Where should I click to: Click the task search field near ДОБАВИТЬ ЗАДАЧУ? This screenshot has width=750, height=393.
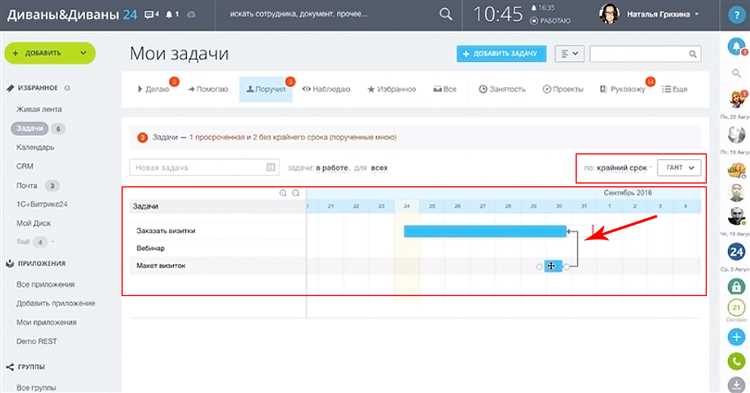[646, 54]
